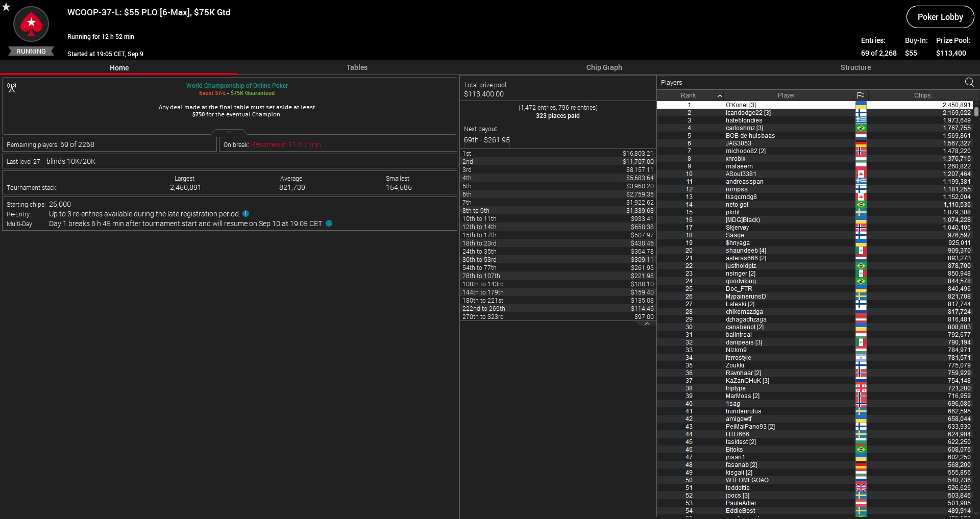
Task: Click the RUNNING status badge
Action: point(31,51)
